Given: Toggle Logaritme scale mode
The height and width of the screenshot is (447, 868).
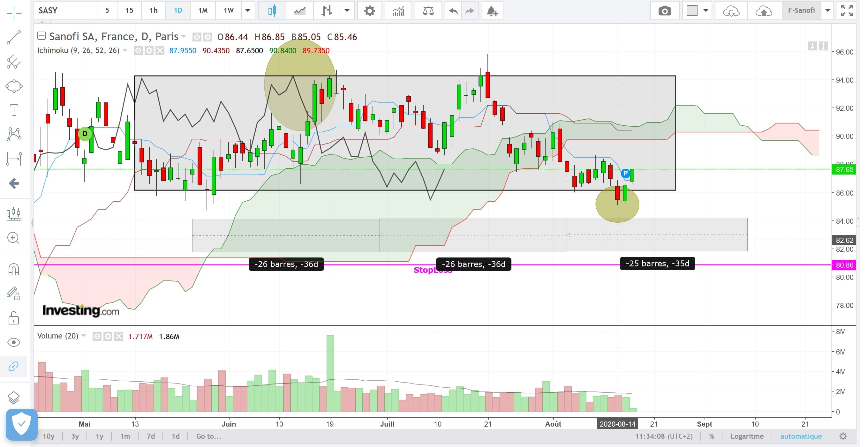Looking at the screenshot, I should 747,436.
